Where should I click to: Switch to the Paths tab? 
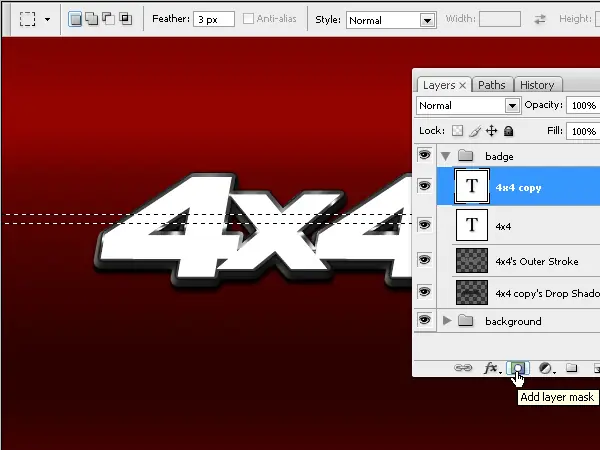tap(491, 85)
